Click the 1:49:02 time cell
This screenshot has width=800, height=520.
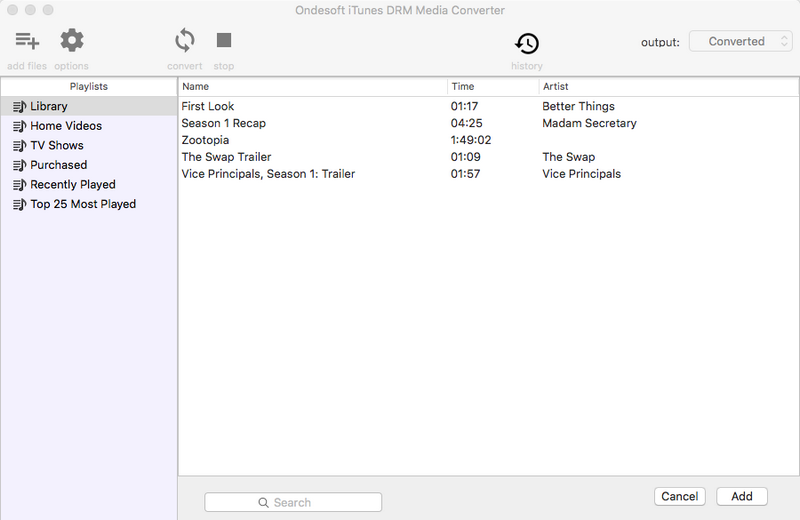coord(471,140)
